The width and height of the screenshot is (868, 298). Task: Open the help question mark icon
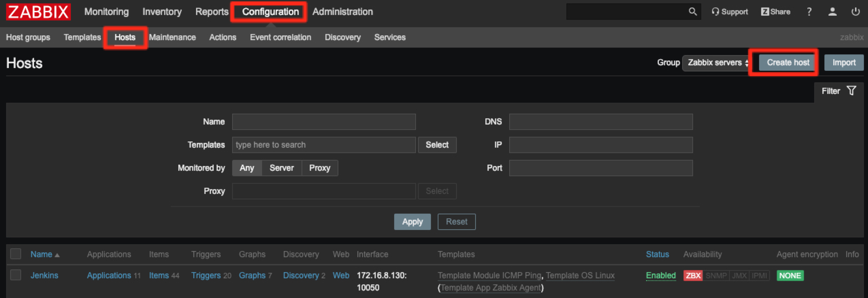[x=809, y=12]
